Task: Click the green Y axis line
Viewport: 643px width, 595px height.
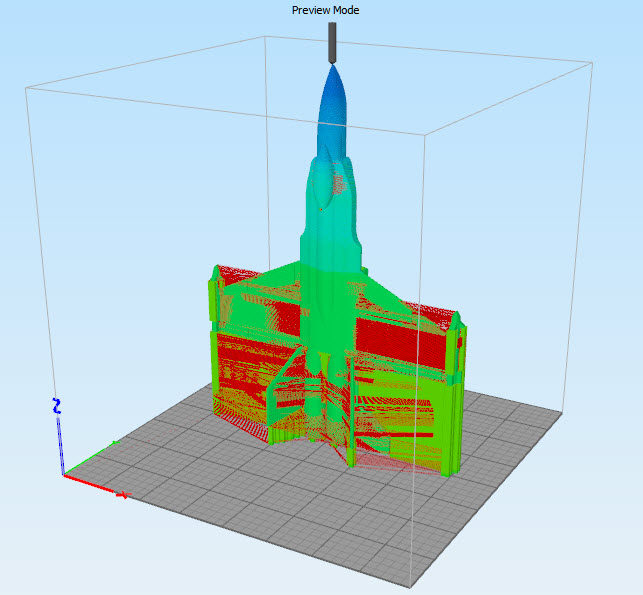Action: (91, 458)
